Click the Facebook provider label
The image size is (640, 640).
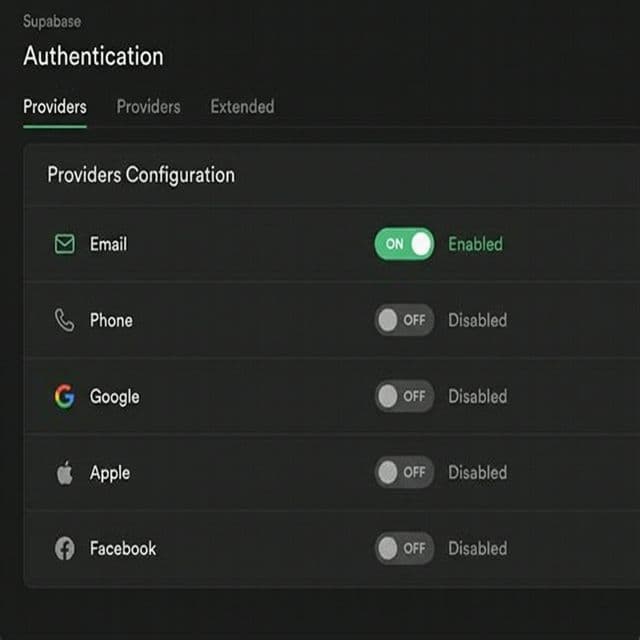[123, 548]
